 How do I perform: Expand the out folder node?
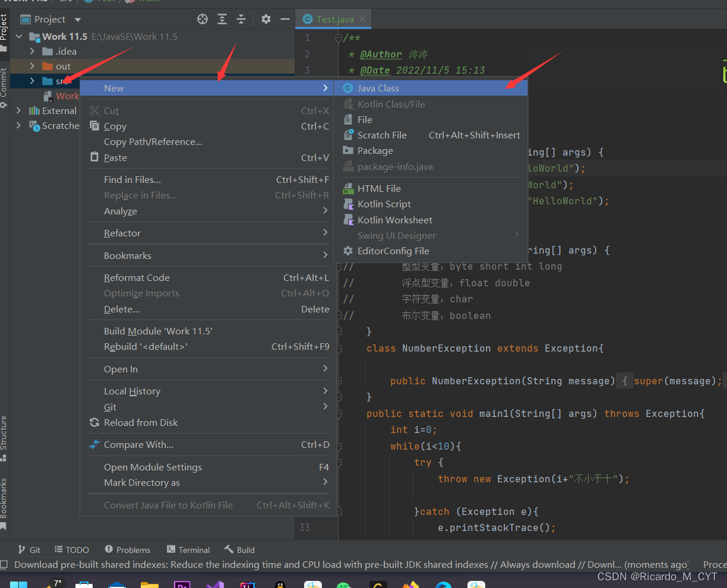32,67
